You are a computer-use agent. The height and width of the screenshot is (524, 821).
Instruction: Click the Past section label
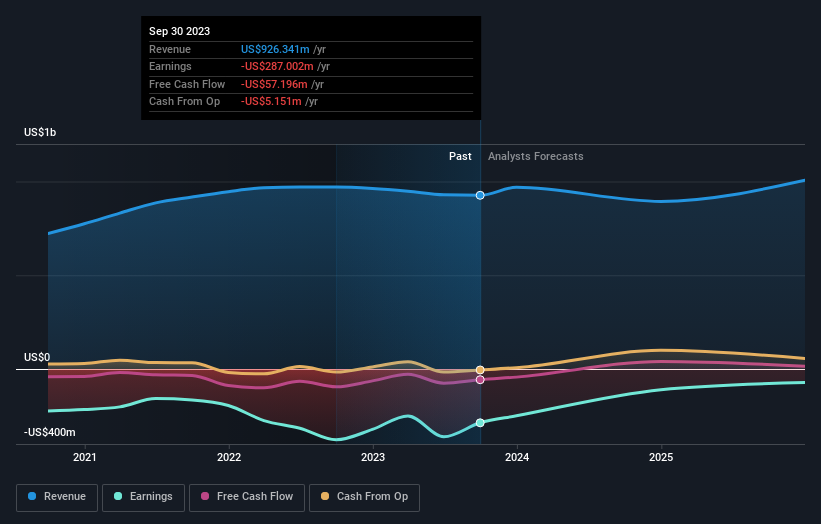coord(460,156)
